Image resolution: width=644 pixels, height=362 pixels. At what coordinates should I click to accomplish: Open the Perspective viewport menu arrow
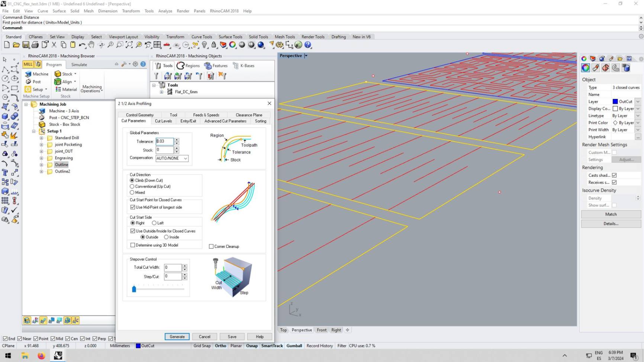(306, 56)
